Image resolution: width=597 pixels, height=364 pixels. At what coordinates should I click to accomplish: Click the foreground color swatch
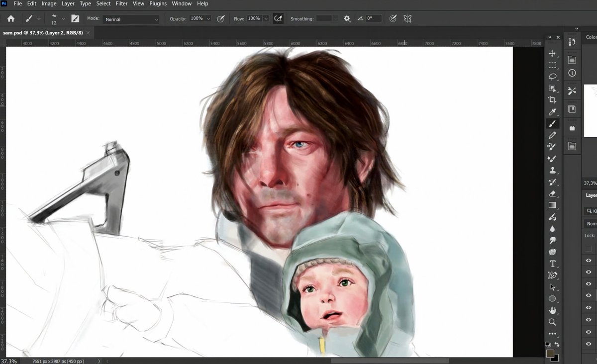(550, 353)
